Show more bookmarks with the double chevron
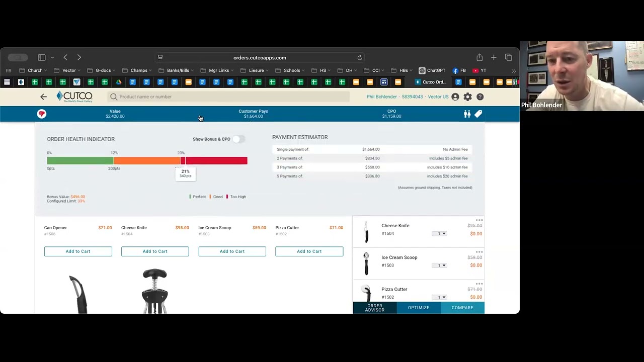Viewport: 644px width, 362px height. [513, 71]
